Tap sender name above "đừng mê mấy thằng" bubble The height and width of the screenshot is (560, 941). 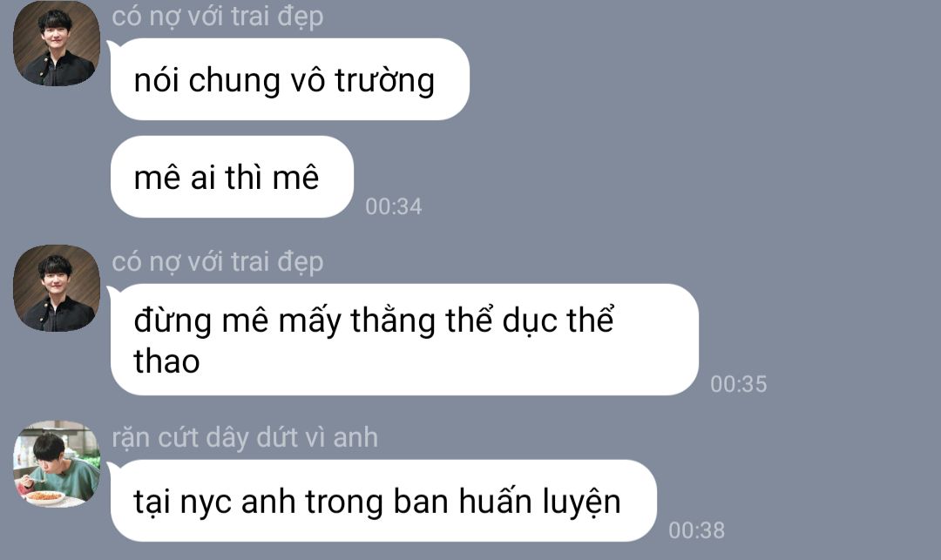[217, 262]
